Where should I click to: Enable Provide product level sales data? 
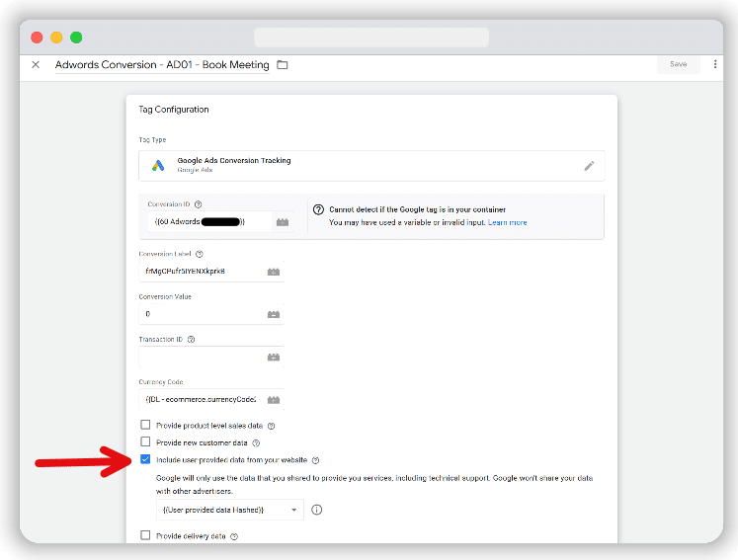point(145,425)
